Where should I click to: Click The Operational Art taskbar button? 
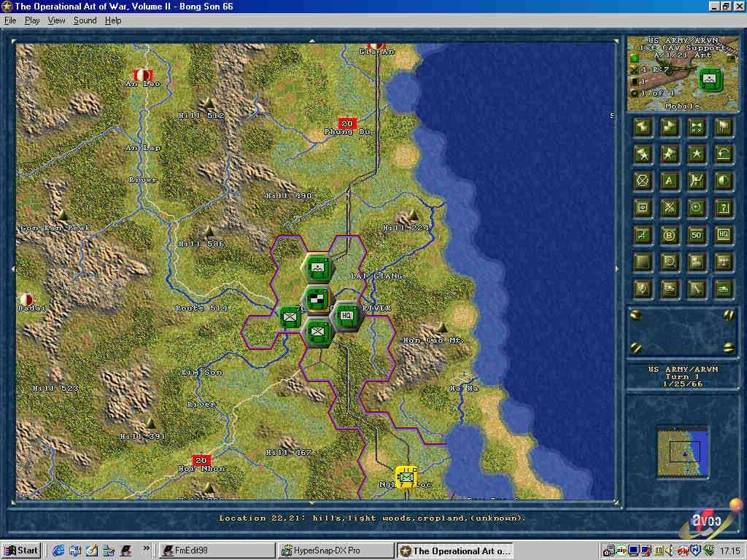point(454,551)
